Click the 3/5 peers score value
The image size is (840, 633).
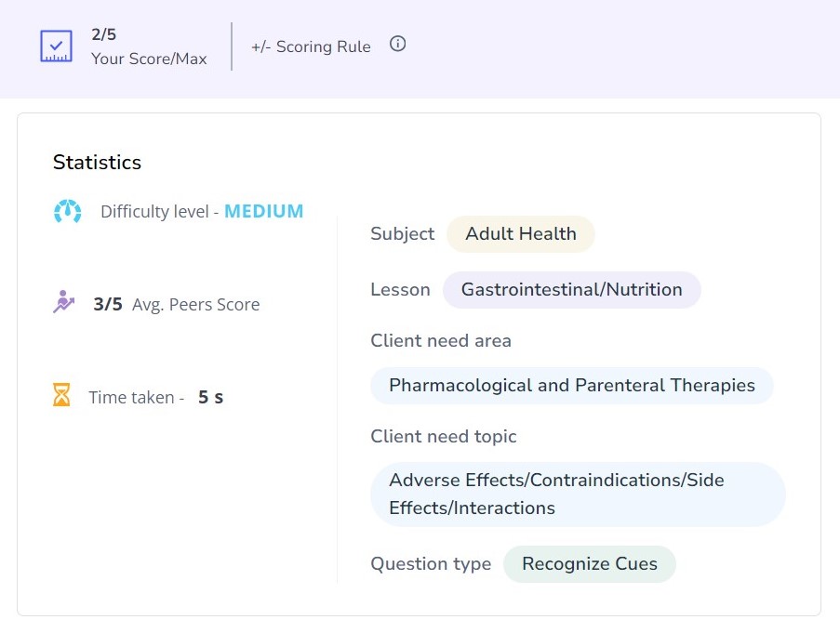click(106, 303)
